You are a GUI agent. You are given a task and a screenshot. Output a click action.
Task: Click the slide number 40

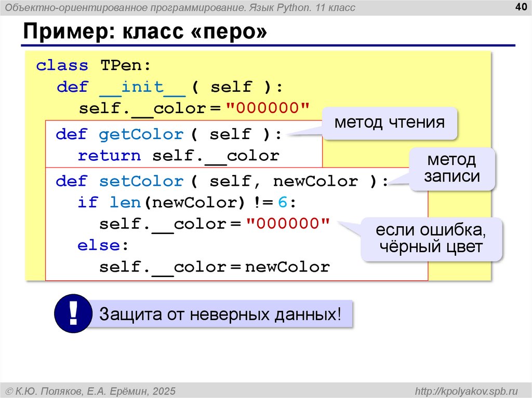519,7
